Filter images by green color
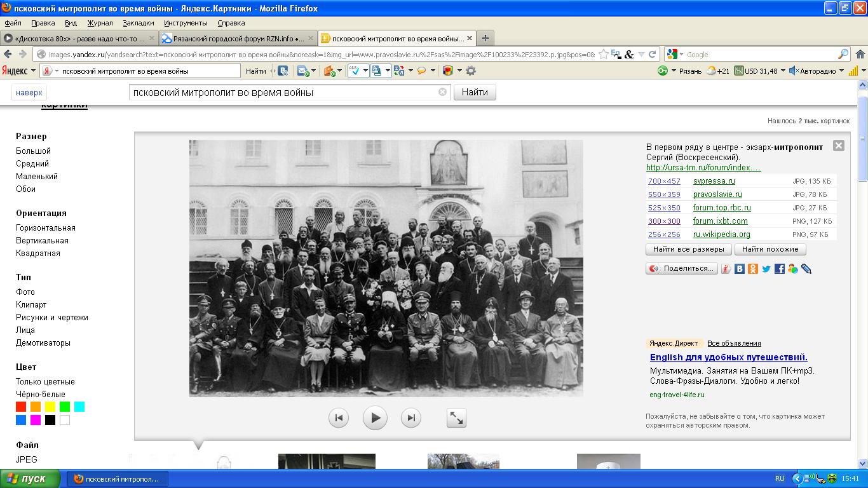The image size is (868, 488). pos(65,407)
